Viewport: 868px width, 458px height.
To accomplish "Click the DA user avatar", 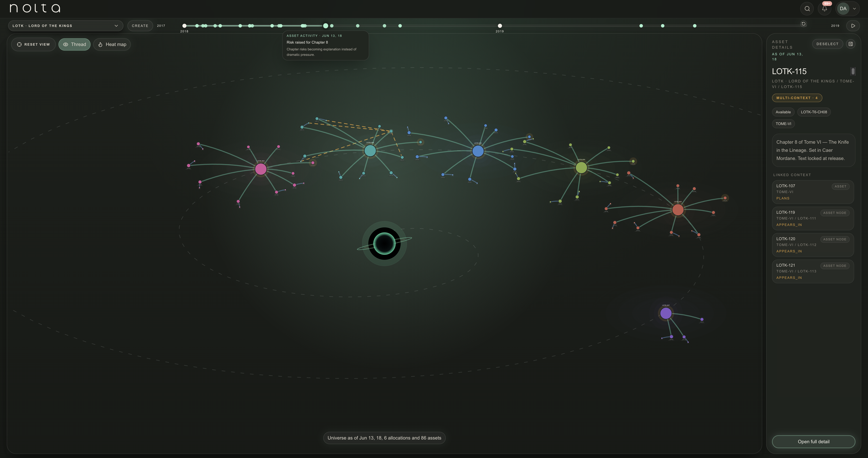I will pyautogui.click(x=843, y=9).
